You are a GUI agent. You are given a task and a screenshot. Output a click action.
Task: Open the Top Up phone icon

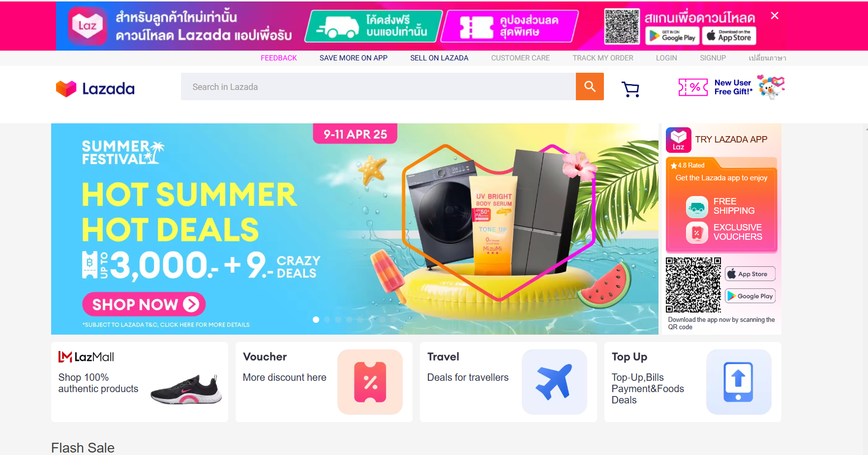coord(739,382)
